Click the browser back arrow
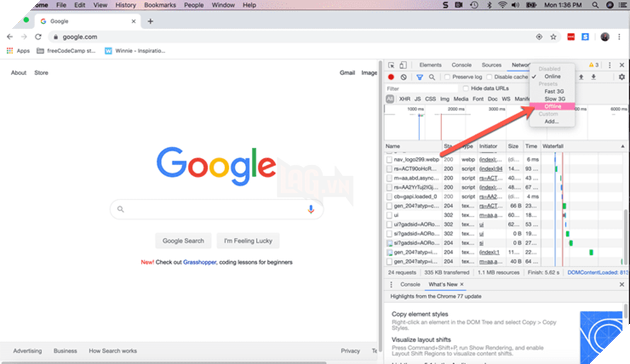 [10, 37]
